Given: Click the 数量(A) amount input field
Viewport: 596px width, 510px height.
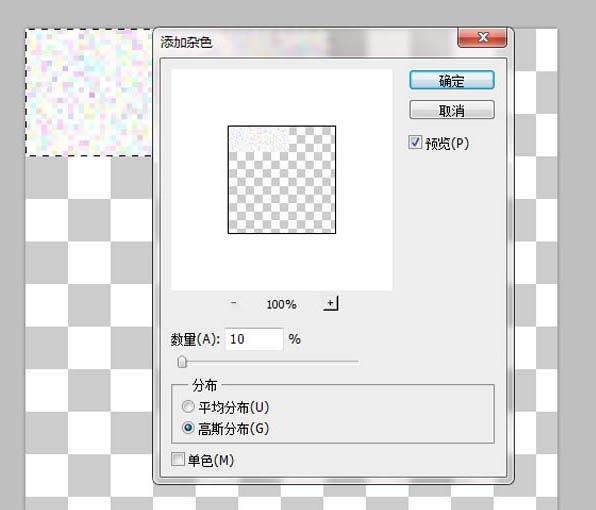Looking at the screenshot, I should tap(254, 339).
